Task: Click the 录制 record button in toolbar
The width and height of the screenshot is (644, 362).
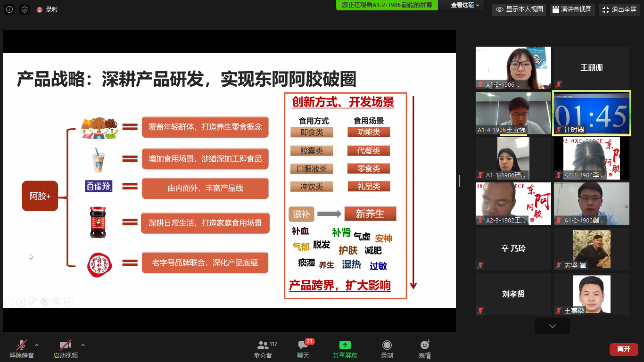Action: tap(387, 349)
